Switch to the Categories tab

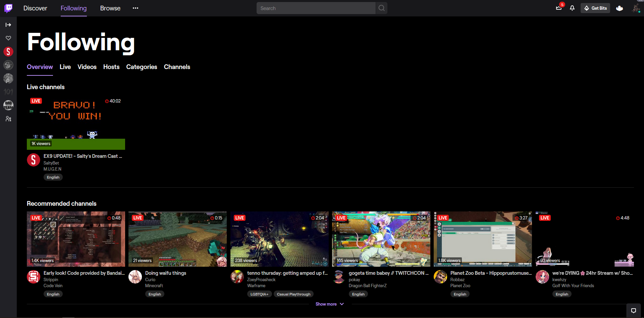coord(142,67)
